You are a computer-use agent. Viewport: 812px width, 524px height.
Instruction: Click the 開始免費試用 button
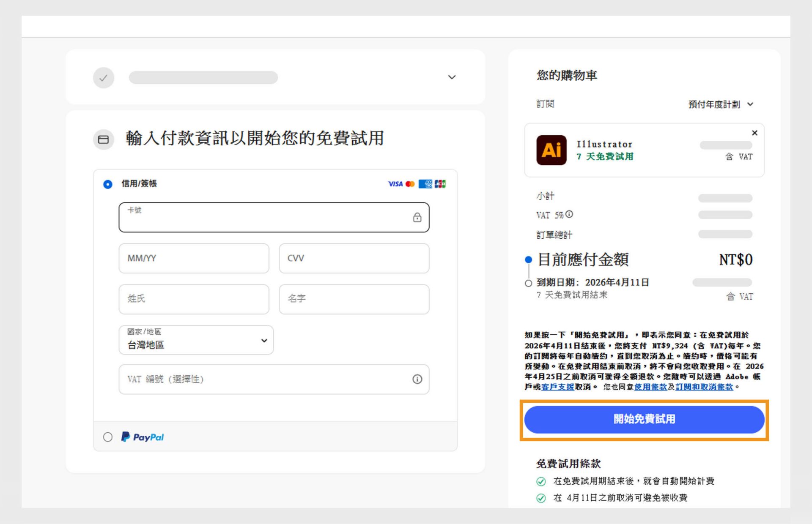[x=644, y=419]
